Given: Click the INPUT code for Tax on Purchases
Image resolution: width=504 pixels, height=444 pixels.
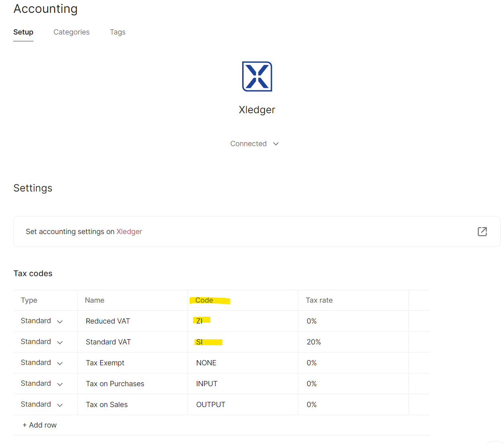Looking at the screenshot, I should (x=207, y=383).
